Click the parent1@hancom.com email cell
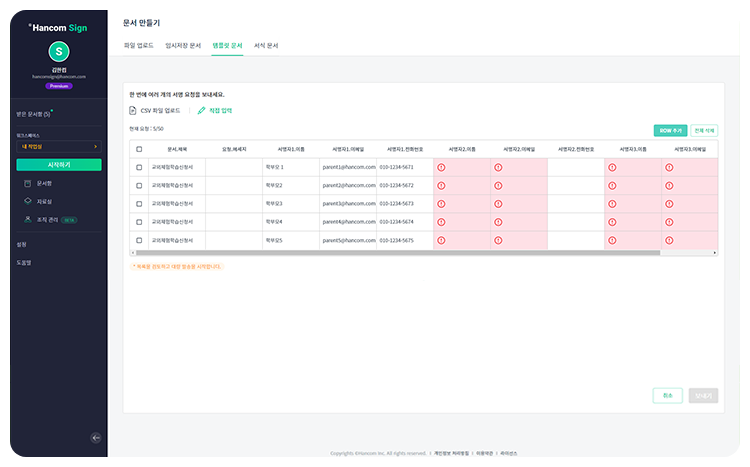 (348, 167)
